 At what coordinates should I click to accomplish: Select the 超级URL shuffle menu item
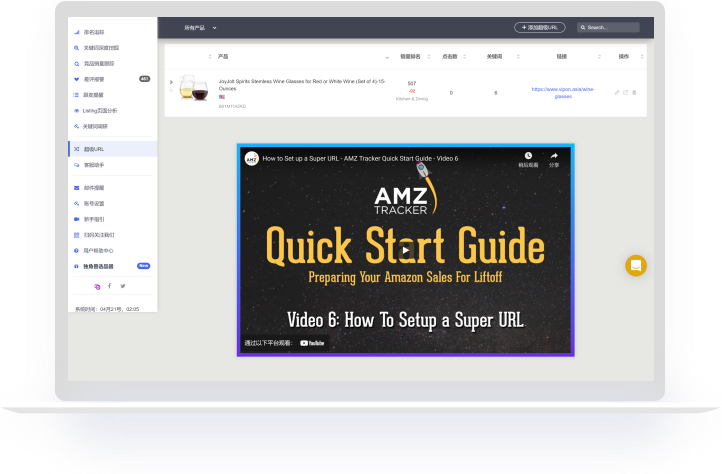(x=113, y=149)
